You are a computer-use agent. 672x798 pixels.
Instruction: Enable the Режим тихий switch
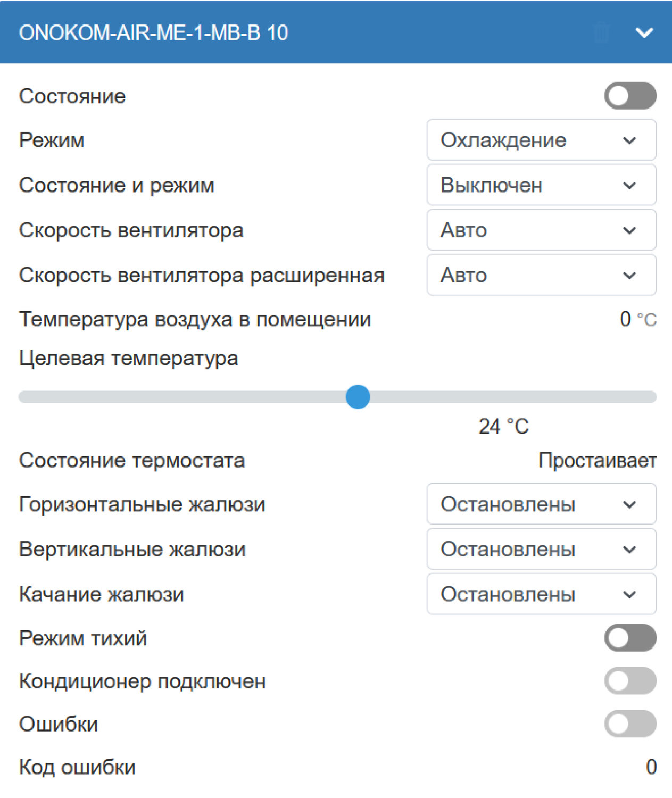pyautogui.click(x=630, y=638)
